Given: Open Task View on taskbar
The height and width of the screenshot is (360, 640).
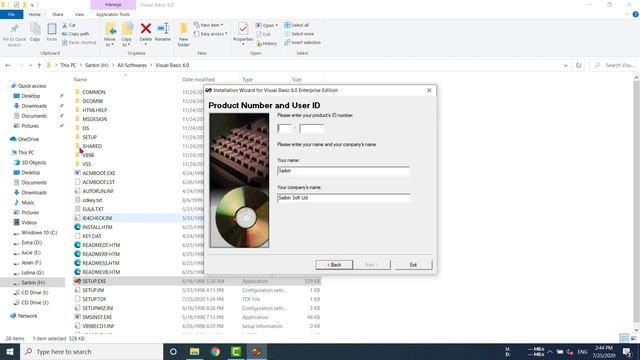Looking at the screenshot, I should pos(173,351).
